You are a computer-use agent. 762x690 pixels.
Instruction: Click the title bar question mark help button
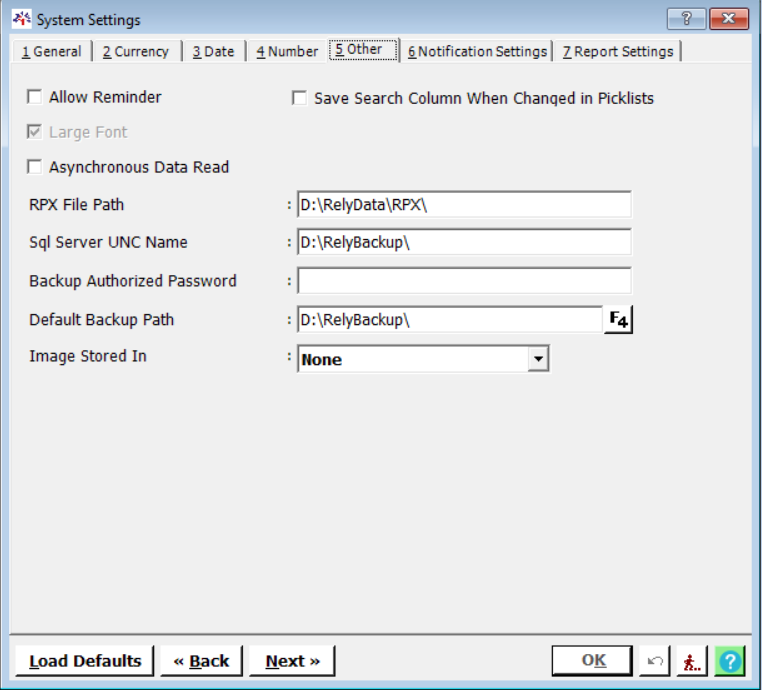pyautogui.click(x=687, y=19)
